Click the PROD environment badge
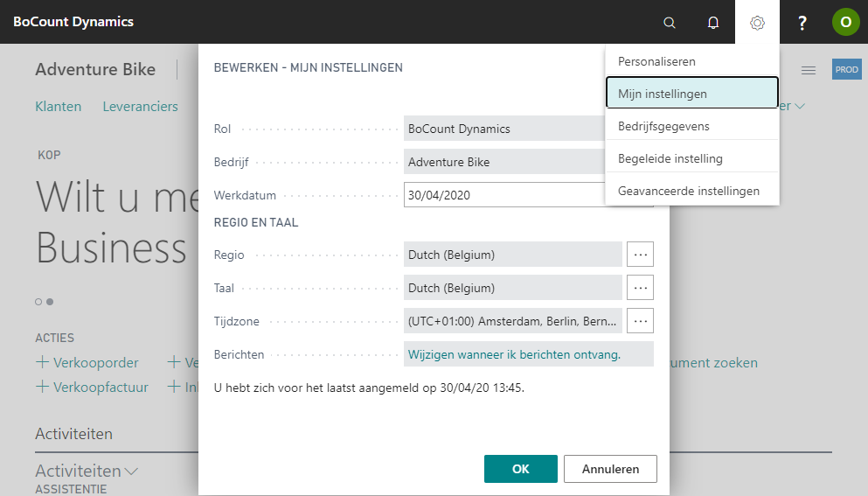This screenshot has height=496, width=868. (846, 69)
